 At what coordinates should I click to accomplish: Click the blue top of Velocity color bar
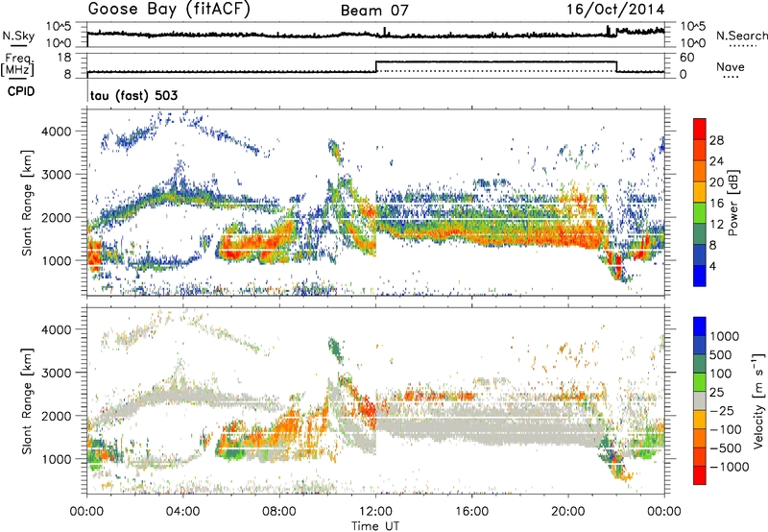point(700,326)
